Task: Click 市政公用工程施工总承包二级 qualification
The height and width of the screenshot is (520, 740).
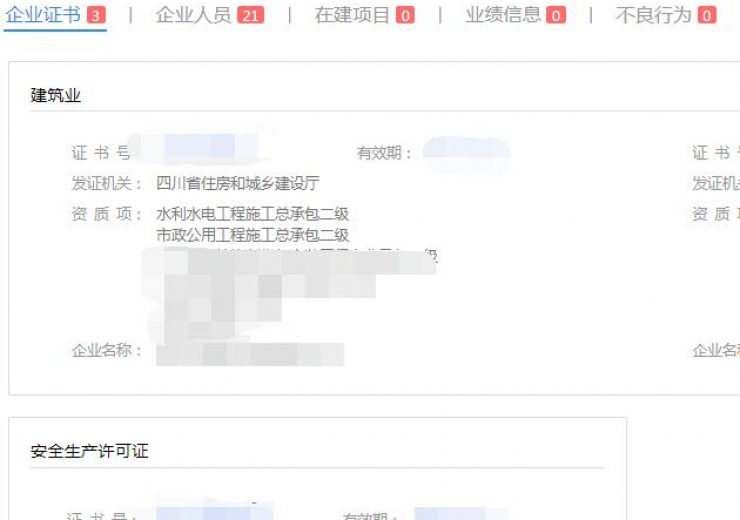Action: [252, 235]
